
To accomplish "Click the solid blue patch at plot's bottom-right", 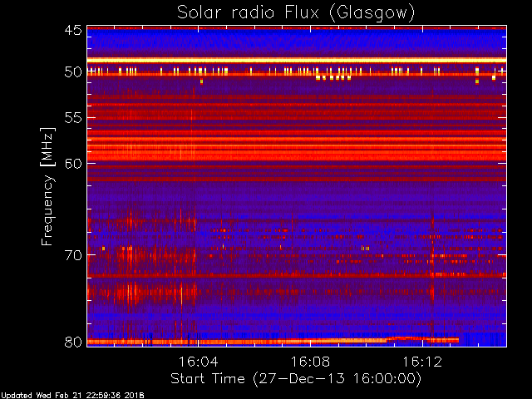I will 484,339.
